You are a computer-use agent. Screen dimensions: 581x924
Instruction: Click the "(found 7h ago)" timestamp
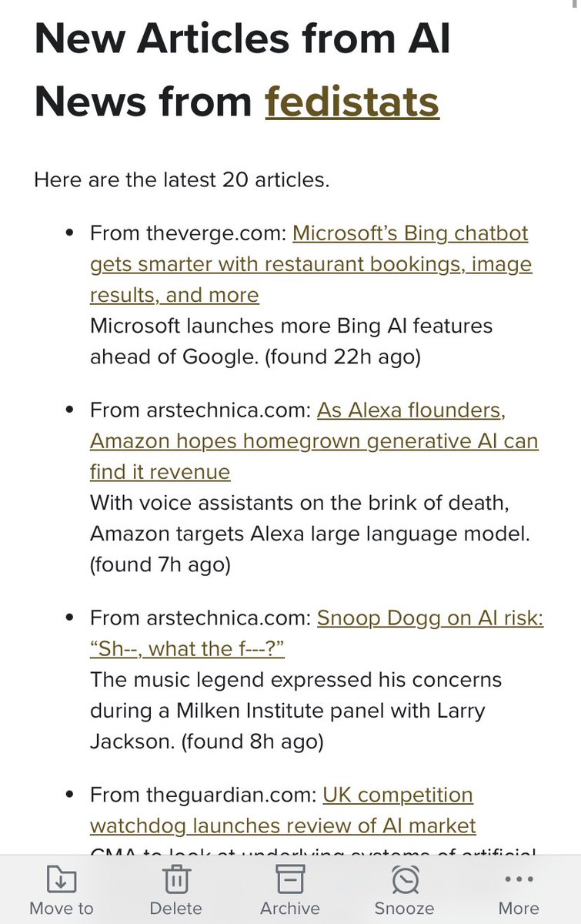[x=160, y=564]
